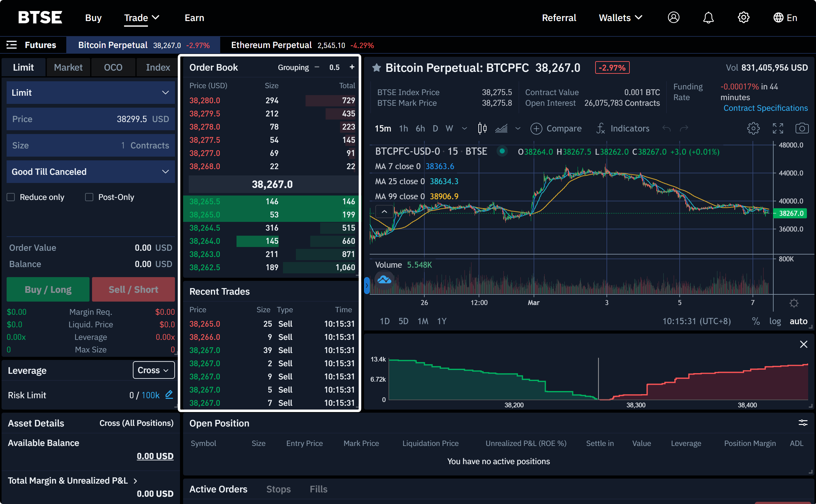Switch to the Stops tab

pyautogui.click(x=278, y=489)
